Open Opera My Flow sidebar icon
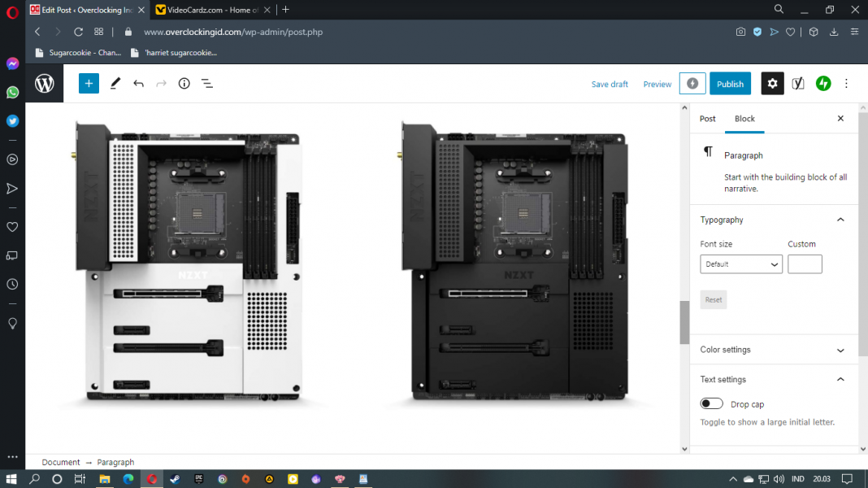 click(12, 189)
